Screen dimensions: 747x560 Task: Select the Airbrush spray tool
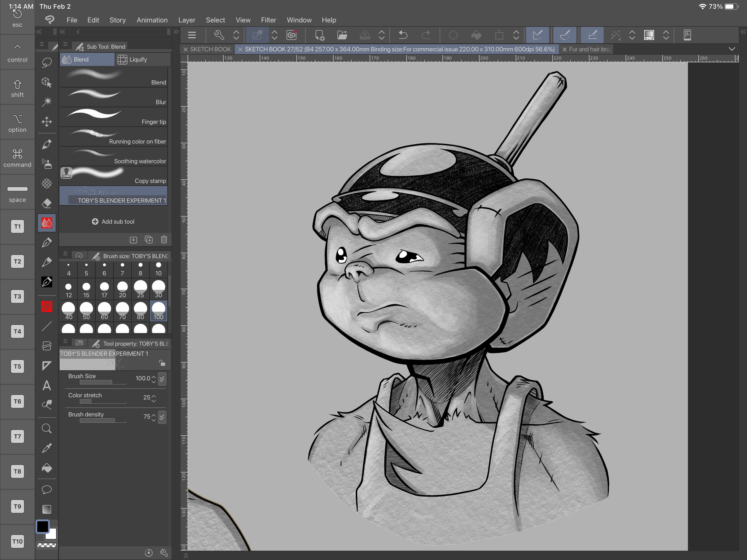(x=46, y=164)
